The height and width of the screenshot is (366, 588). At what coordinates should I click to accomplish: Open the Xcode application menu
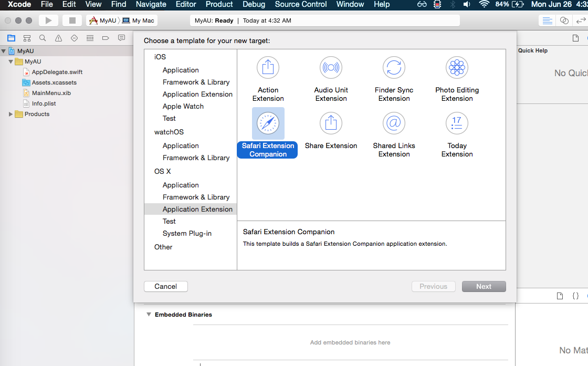point(19,5)
